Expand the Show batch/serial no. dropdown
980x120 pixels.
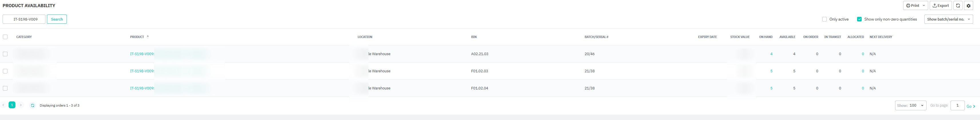pyautogui.click(x=948, y=19)
